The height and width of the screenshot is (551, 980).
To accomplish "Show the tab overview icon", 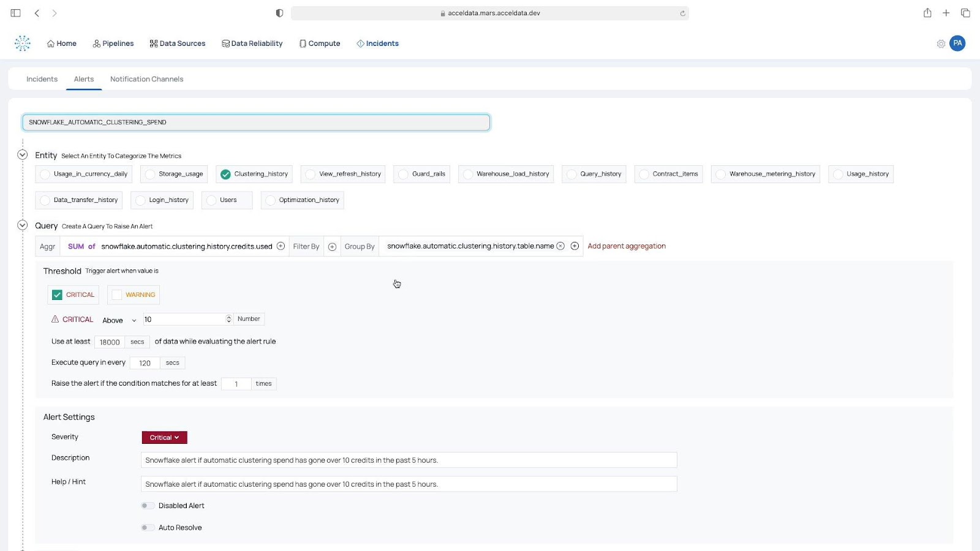I will pos(965,13).
